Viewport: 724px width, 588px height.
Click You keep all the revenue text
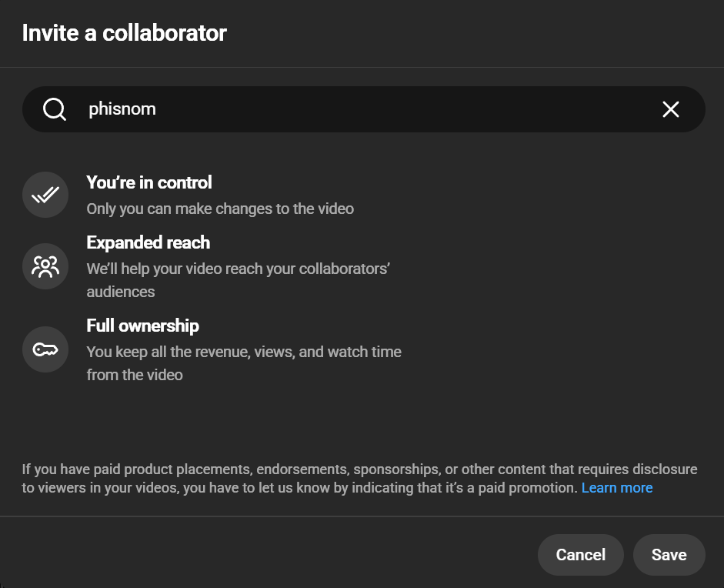pyautogui.click(x=244, y=363)
